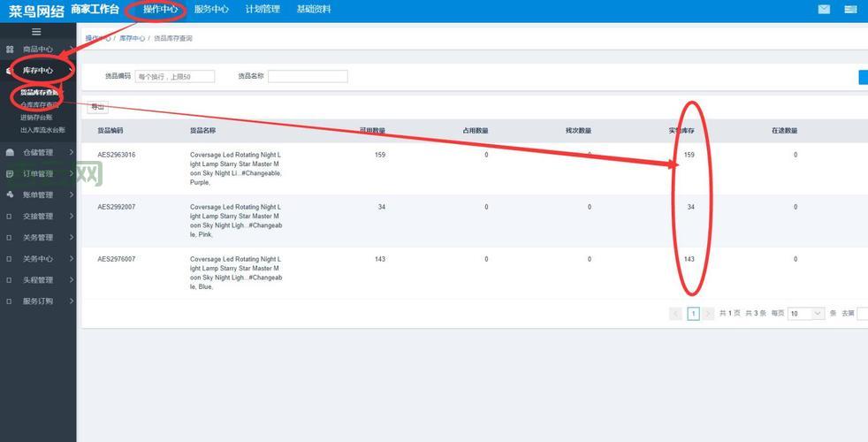The height and width of the screenshot is (442, 868).
Task: Open the 基础资料 top menu
Action: click(314, 10)
